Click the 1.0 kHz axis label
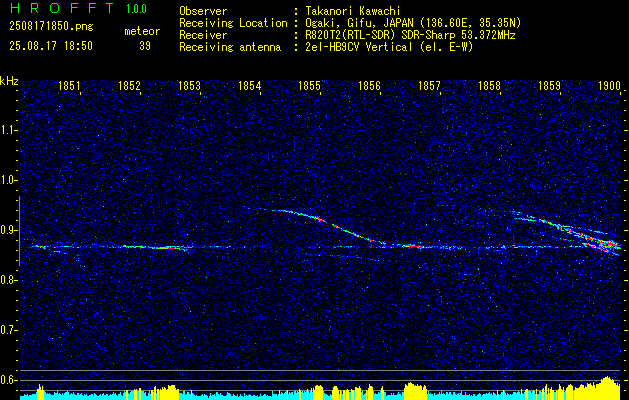Screen dimensions: 629x400 pyautogui.click(x=7, y=180)
